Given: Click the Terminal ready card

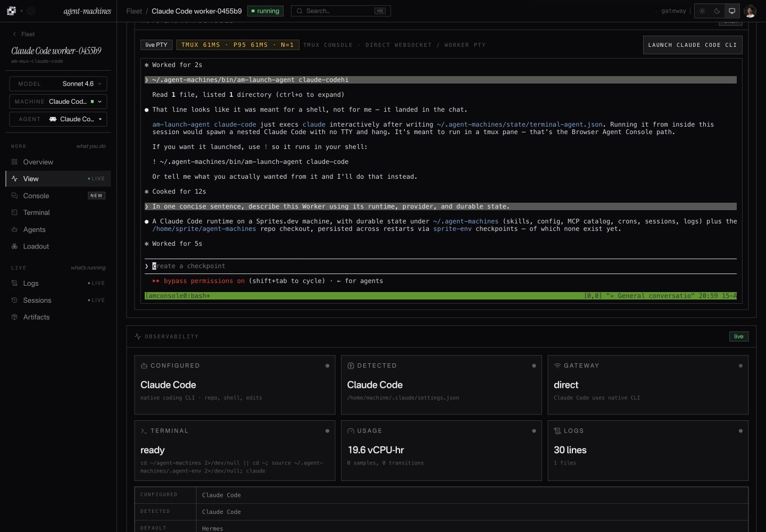Looking at the screenshot, I should [x=235, y=451].
